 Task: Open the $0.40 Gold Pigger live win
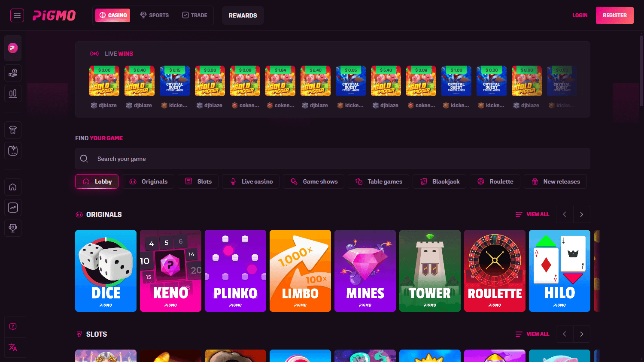(x=140, y=81)
